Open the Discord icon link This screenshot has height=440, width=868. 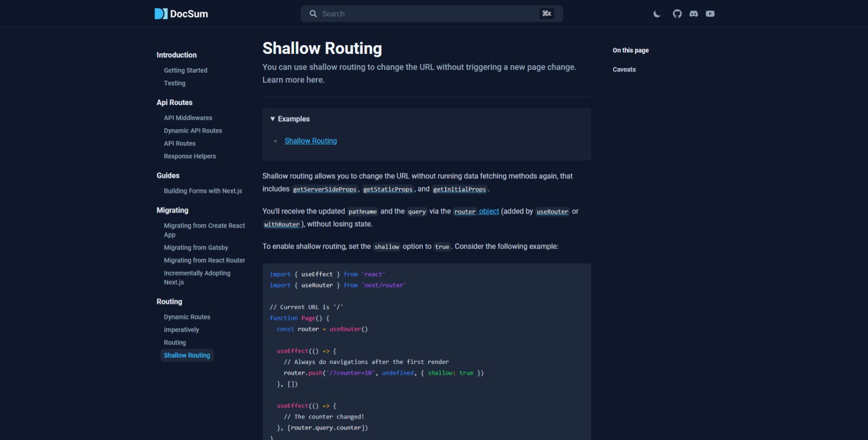coord(694,14)
